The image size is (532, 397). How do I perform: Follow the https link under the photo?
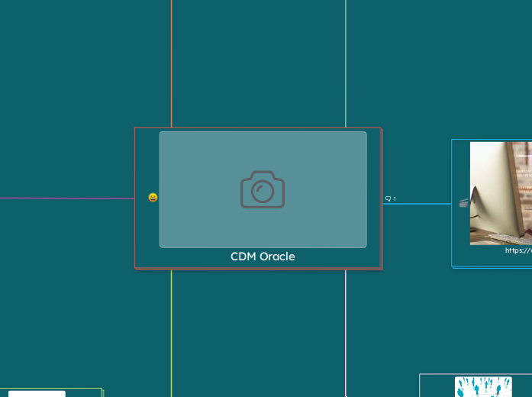518,250
